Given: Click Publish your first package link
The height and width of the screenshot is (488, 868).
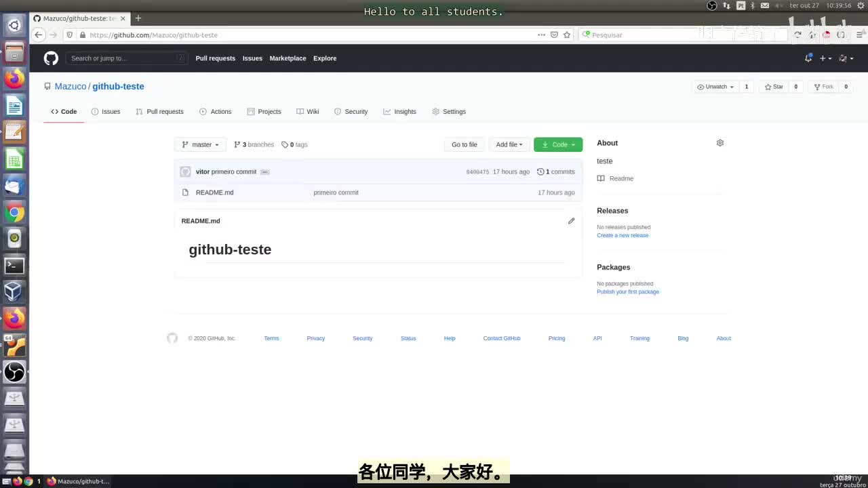Looking at the screenshot, I should 628,292.
